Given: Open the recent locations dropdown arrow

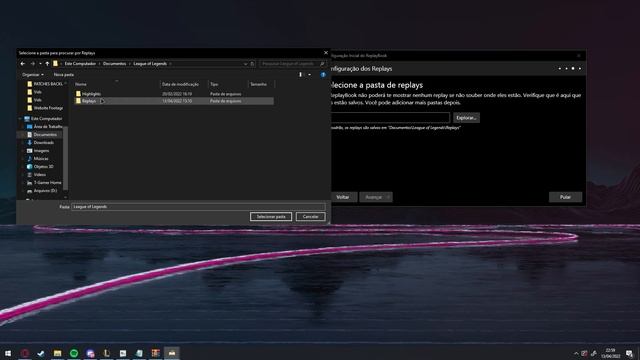Looking at the screenshot, I should (x=40, y=64).
